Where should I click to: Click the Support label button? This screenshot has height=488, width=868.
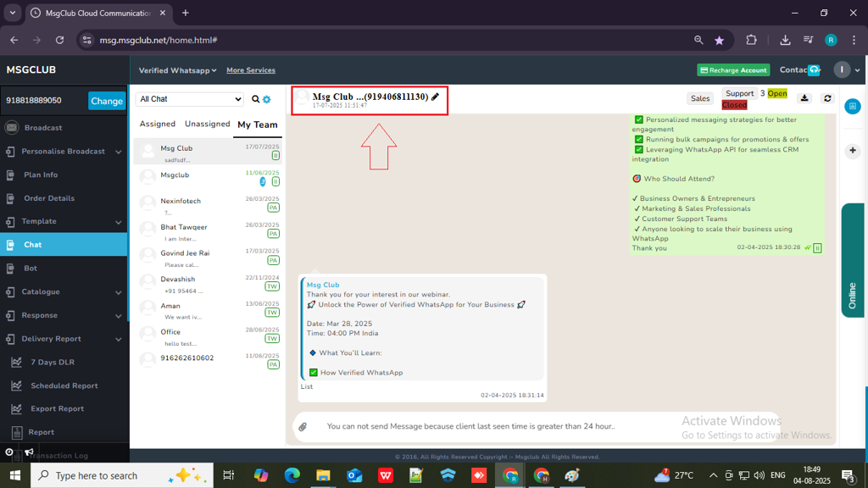pos(739,93)
